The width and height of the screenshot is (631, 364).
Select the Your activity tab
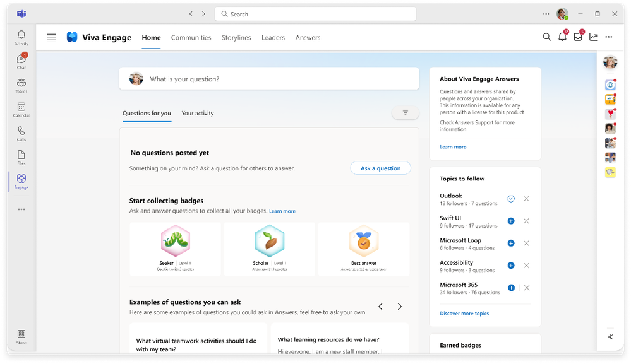198,114
